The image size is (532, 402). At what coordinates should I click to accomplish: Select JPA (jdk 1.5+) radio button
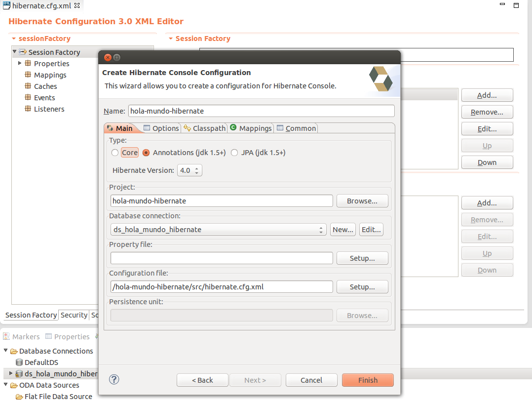tap(234, 153)
